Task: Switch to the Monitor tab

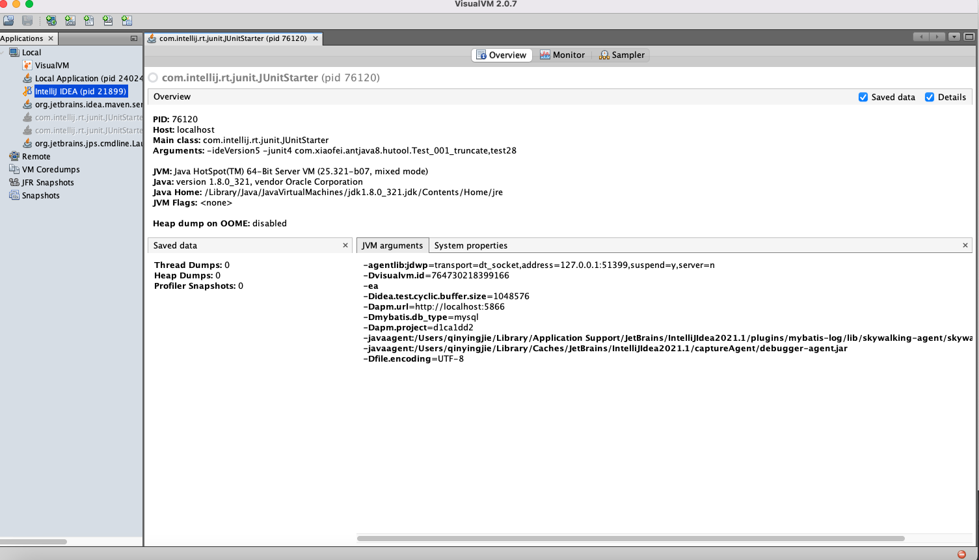Action: pos(562,55)
